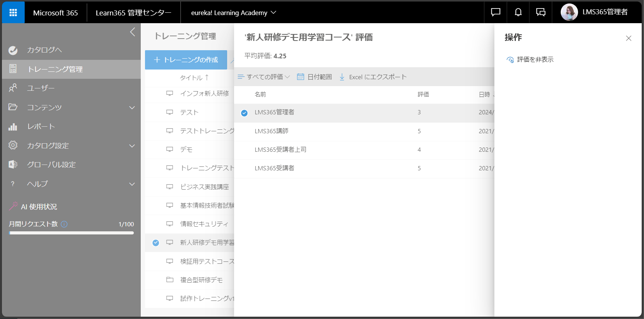Open the notifications bell
Screen dimensions: 644x319
[518, 12]
